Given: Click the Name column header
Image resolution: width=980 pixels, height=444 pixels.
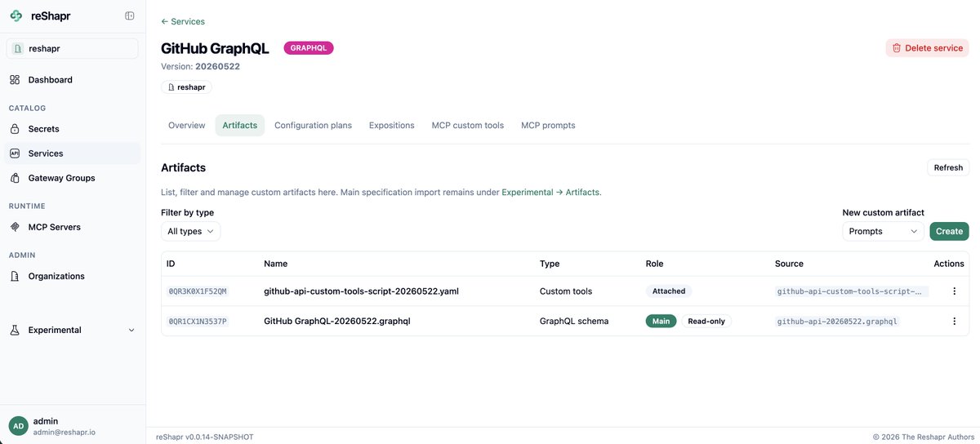Looking at the screenshot, I should point(276,264).
